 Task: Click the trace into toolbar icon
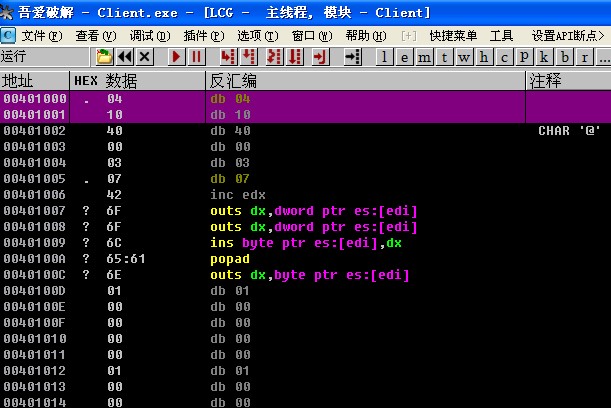[274, 57]
